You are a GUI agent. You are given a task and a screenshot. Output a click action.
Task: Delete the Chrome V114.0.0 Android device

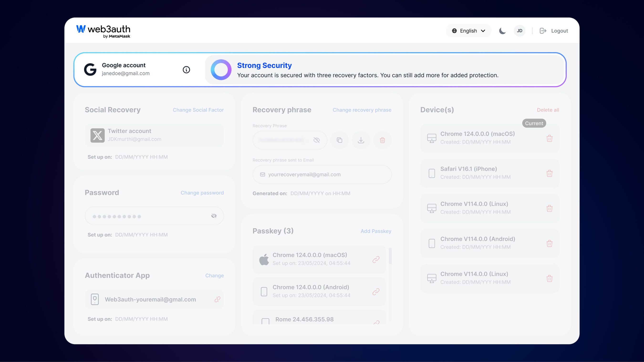click(549, 243)
